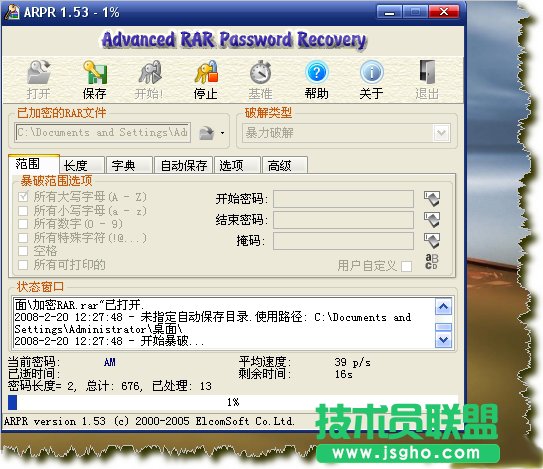Click the encrypted RAR file path field
543x469 pixels.
coord(103,132)
